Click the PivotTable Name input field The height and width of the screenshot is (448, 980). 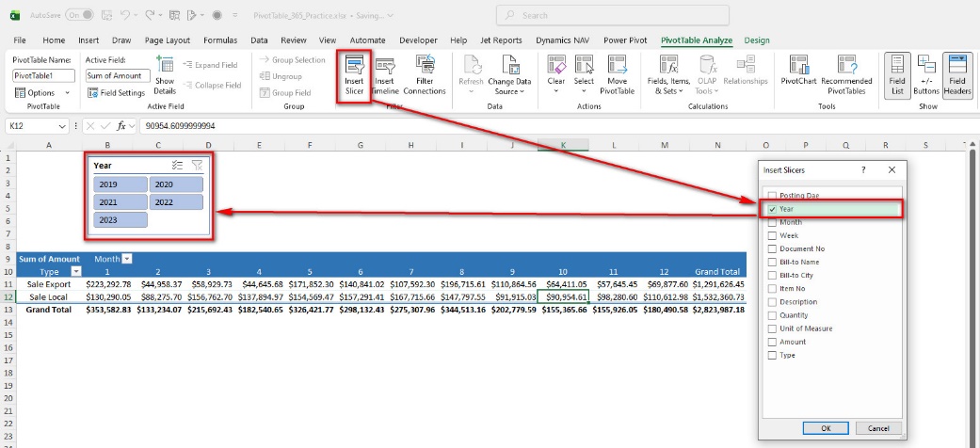(43, 75)
